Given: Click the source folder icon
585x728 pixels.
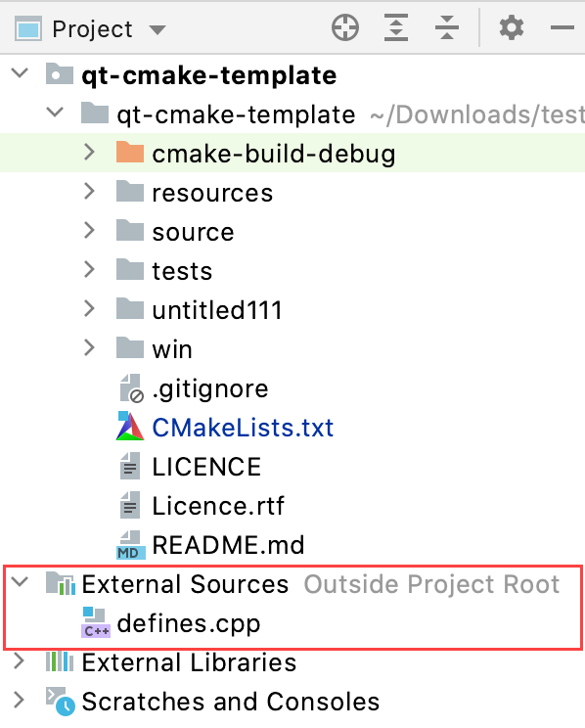Looking at the screenshot, I should tap(129, 230).
